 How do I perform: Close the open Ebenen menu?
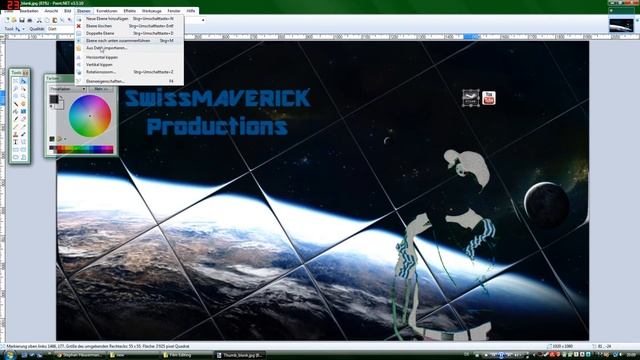(x=84, y=11)
